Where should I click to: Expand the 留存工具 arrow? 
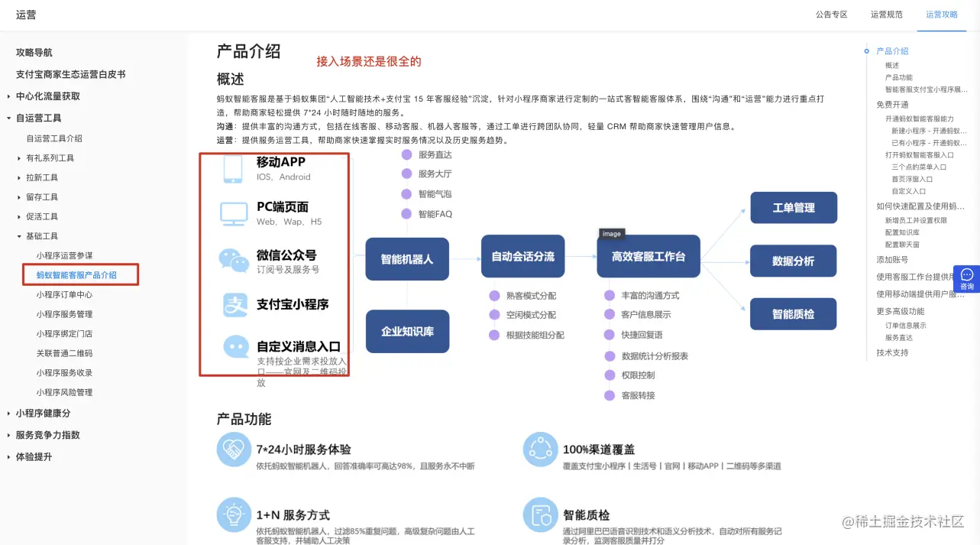[19, 197]
